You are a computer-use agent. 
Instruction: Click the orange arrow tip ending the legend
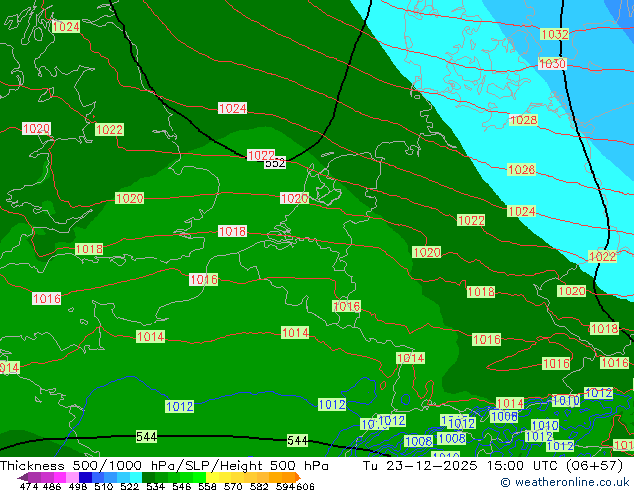pyautogui.click(x=298, y=477)
